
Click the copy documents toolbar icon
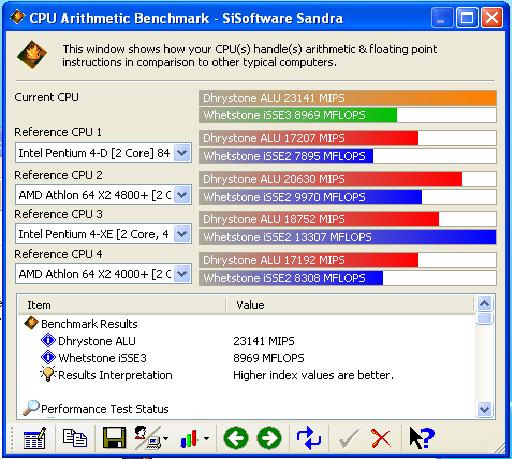click(75, 438)
